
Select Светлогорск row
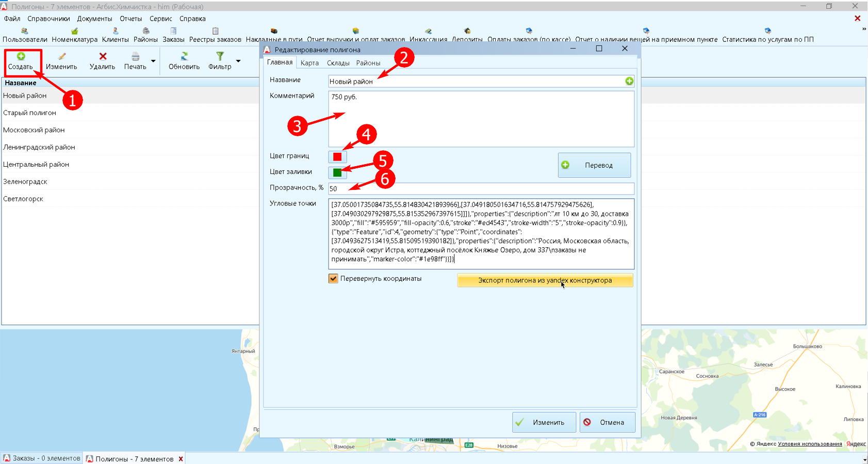130,199
